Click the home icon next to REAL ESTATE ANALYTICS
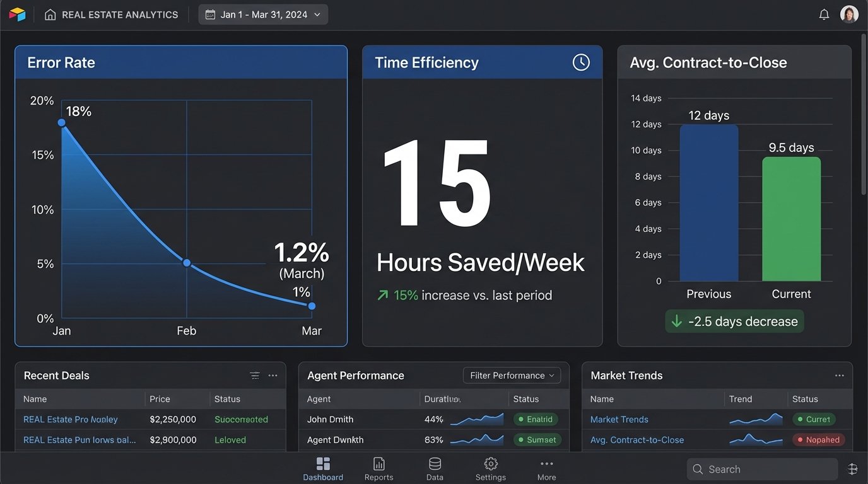This screenshot has width=868, height=484. click(50, 14)
